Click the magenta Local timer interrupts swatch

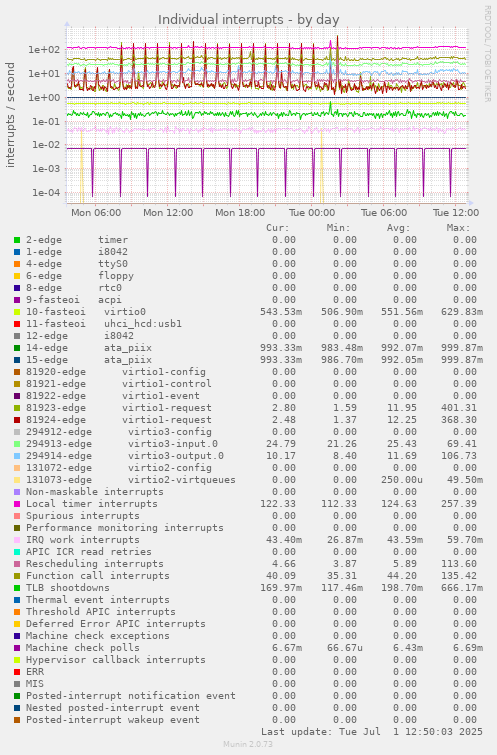(x=17, y=504)
